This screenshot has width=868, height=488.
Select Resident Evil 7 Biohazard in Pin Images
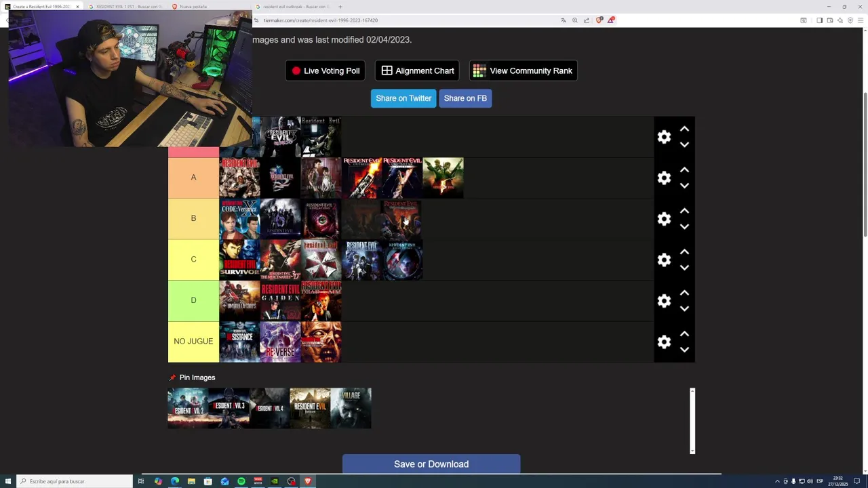[310, 408]
